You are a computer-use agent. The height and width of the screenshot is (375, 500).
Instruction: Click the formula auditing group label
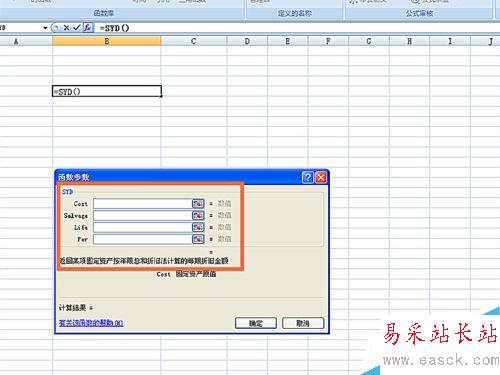pos(419,13)
